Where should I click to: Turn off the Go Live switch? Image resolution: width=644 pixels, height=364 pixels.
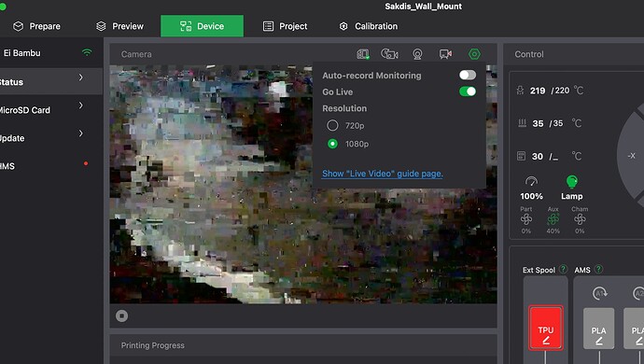(x=468, y=91)
